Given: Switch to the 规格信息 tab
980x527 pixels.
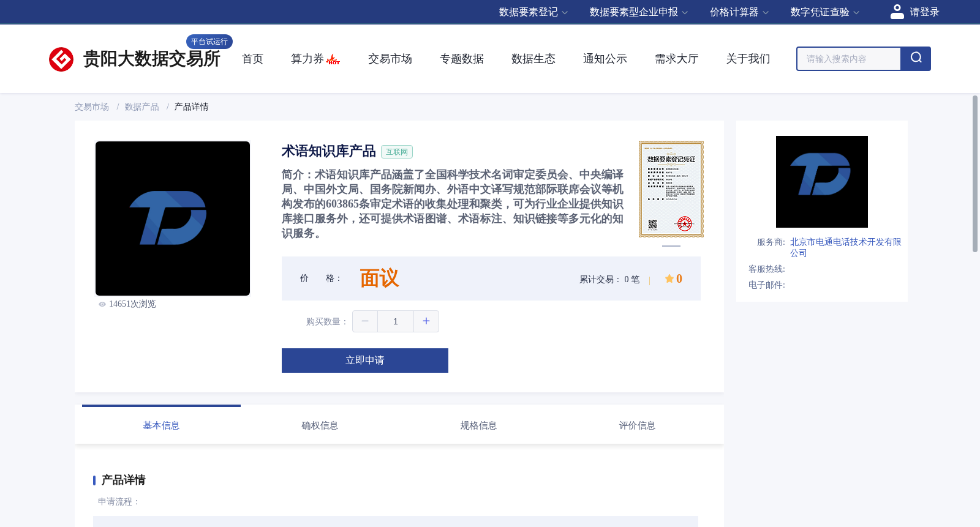Looking at the screenshot, I should [478, 425].
